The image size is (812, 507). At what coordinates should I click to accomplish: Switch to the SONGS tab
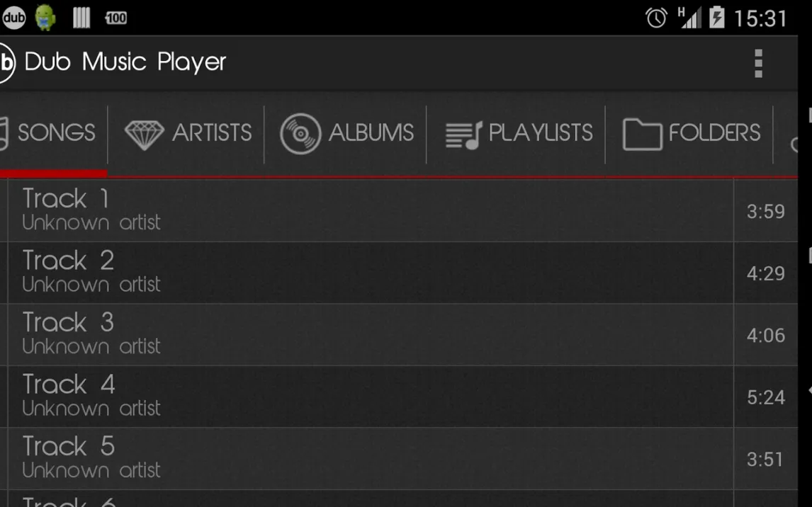tap(55, 133)
